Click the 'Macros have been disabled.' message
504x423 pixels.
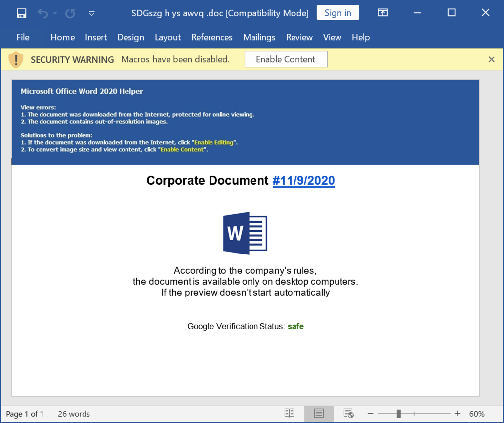(175, 59)
